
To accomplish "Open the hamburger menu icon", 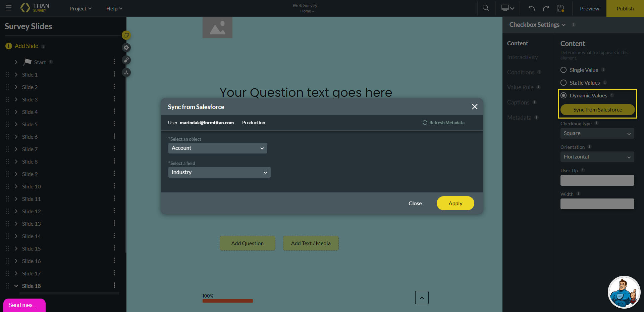I will [8, 8].
